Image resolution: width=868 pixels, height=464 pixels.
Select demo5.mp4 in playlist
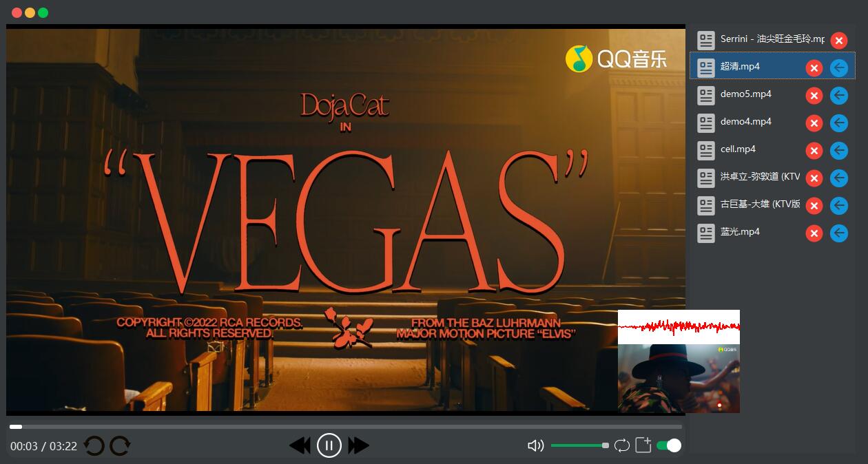tap(772, 94)
